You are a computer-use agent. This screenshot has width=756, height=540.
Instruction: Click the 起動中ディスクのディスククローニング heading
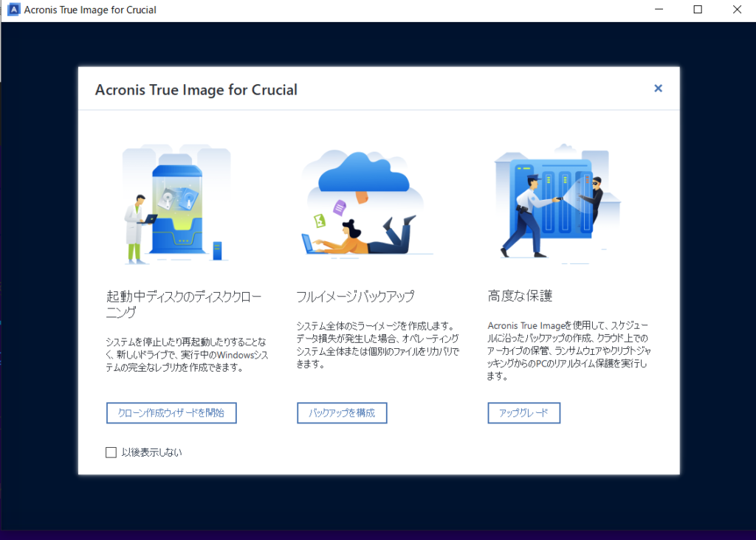(184, 304)
